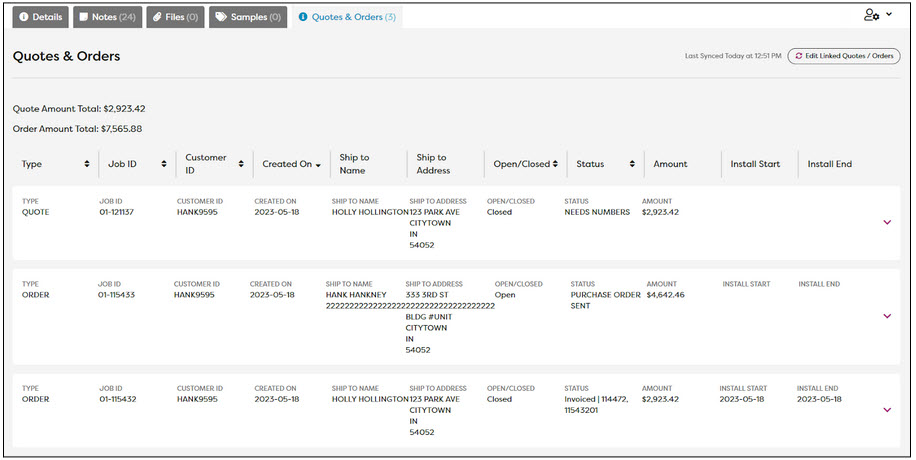Select job ID 01-121137
The image size is (916, 460).
(x=116, y=212)
